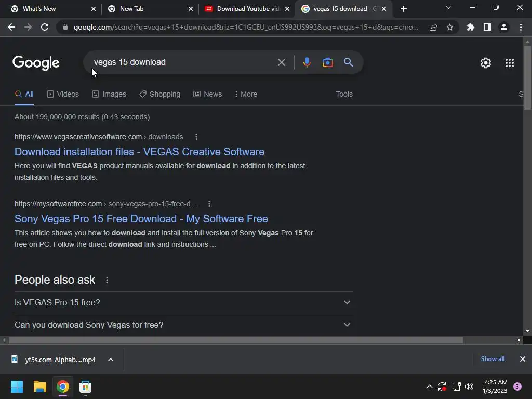Open Microsoft Store from taskbar
This screenshot has height=399, width=532.
click(85, 387)
